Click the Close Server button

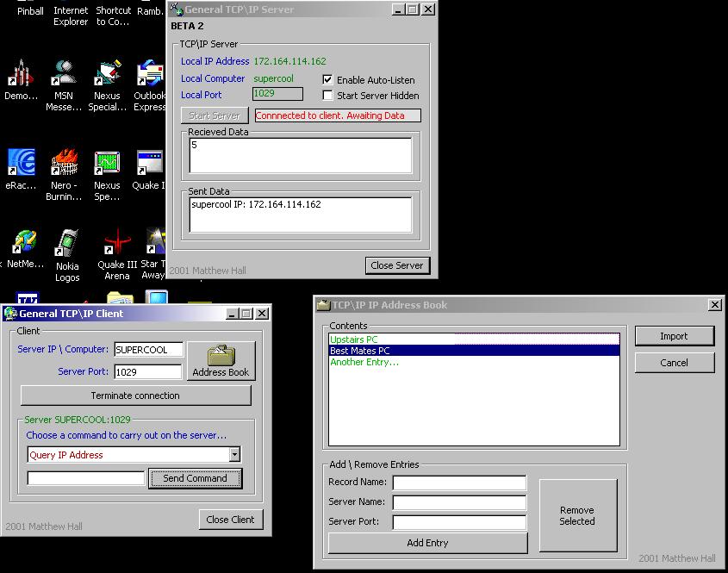[396, 265]
